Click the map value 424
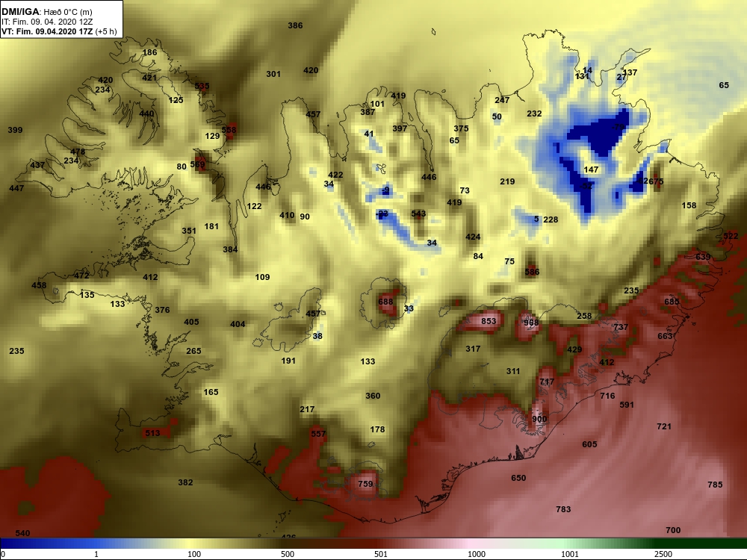 [x=473, y=237]
